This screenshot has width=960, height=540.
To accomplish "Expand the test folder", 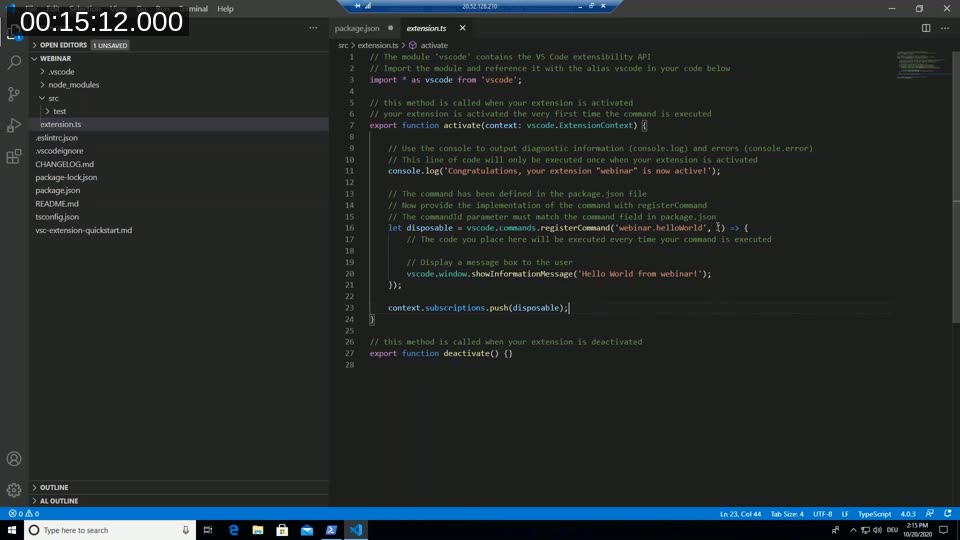I will click(x=59, y=111).
